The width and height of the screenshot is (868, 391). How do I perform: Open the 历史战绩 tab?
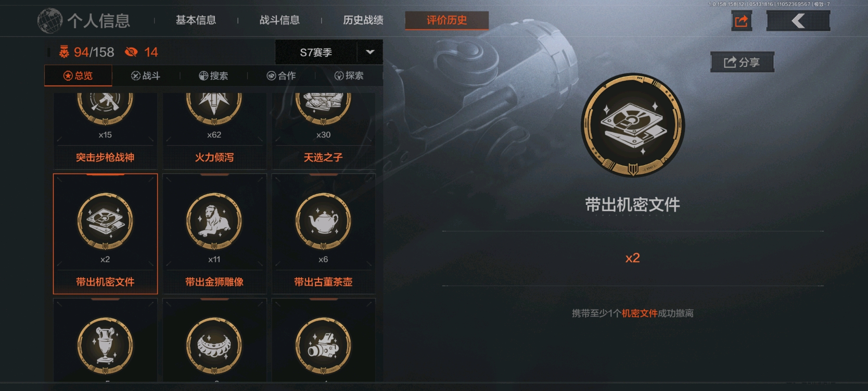click(x=363, y=20)
